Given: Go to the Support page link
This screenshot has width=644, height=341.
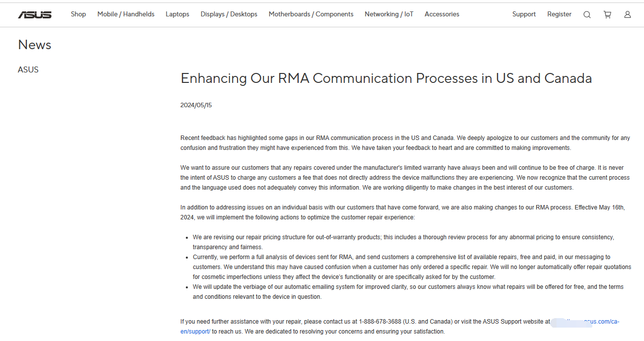Looking at the screenshot, I should [524, 14].
